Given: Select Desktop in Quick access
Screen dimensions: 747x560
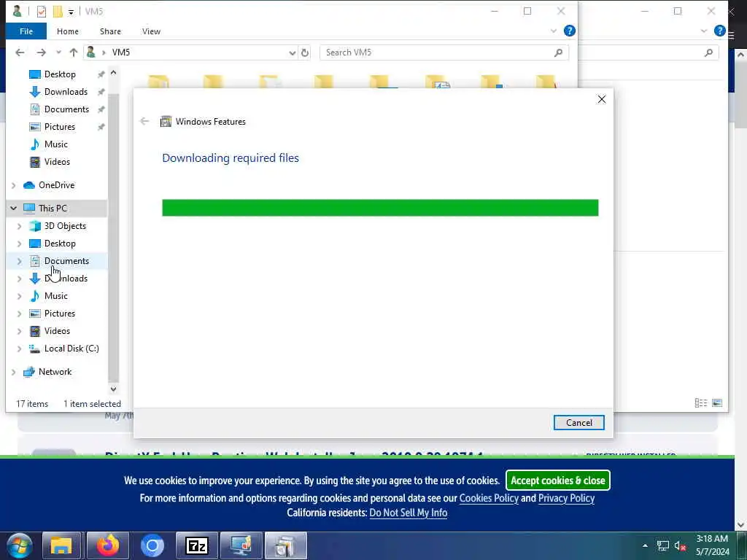Looking at the screenshot, I should click(60, 74).
